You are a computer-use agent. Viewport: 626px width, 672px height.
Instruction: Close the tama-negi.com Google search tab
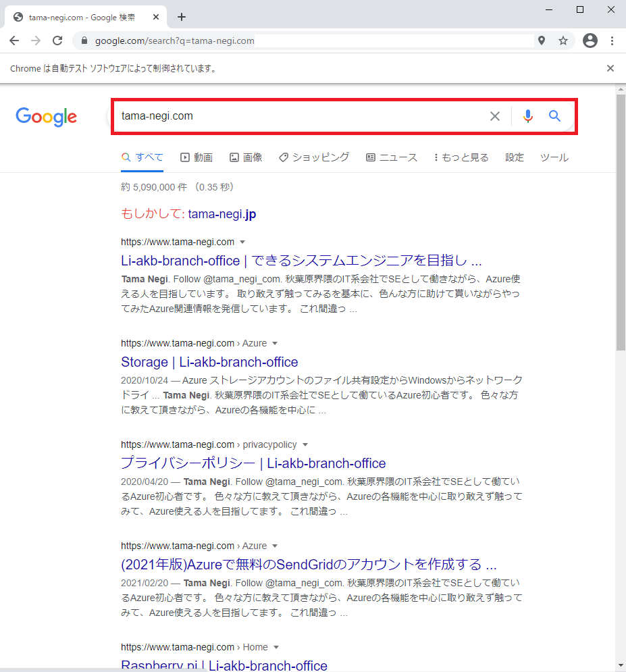coord(156,17)
